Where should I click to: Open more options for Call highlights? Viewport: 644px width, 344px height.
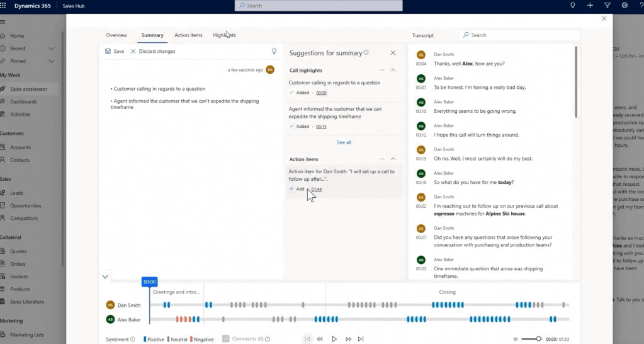[382, 71]
